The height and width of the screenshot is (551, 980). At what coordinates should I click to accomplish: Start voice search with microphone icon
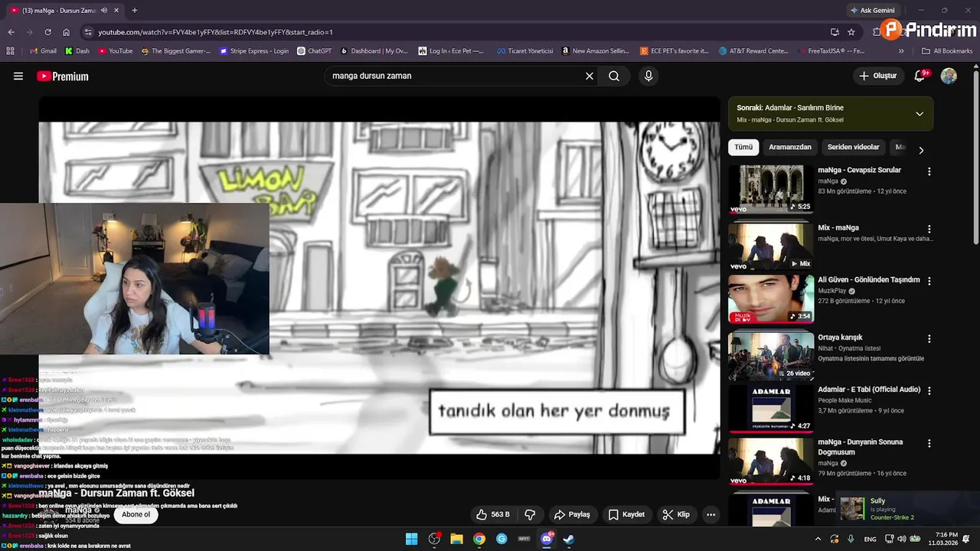click(x=648, y=76)
